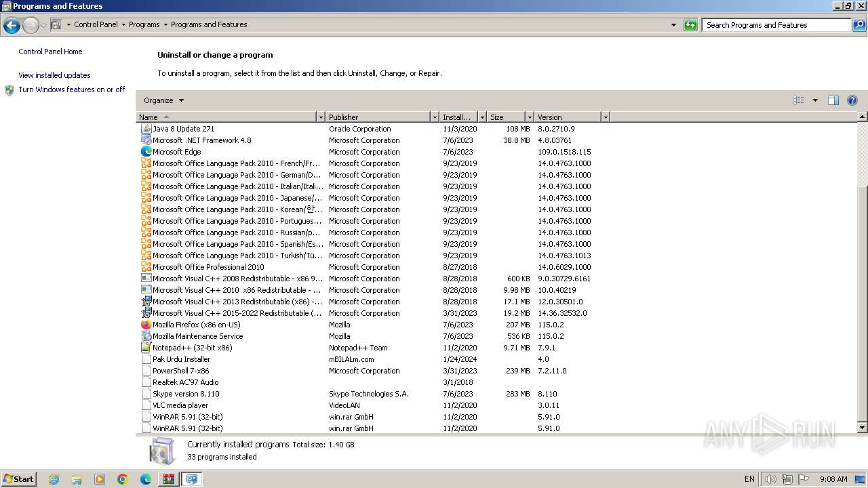The image size is (868, 488).
Task: Open media player from the taskbar
Action: (100, 479)
